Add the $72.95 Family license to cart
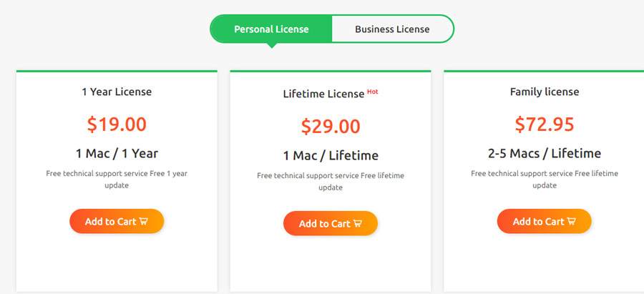This screenshot has width=644, height=294. 545,221
